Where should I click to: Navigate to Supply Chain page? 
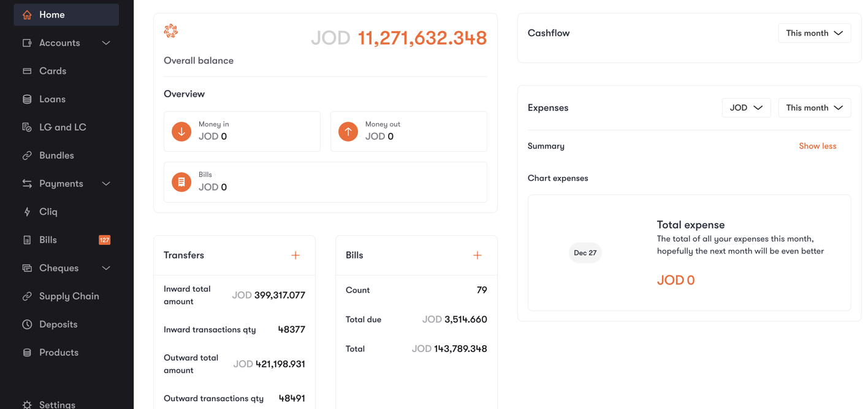coord(69,296)
